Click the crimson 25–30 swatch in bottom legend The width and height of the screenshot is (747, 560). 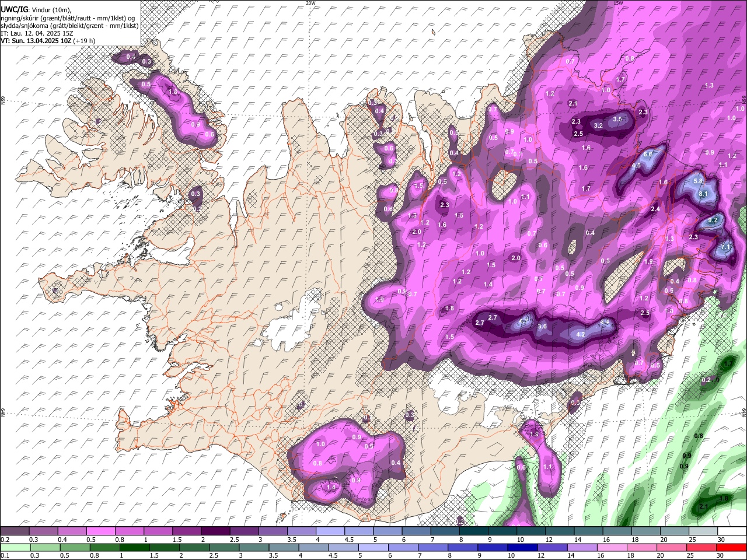(x=701, y=547)
